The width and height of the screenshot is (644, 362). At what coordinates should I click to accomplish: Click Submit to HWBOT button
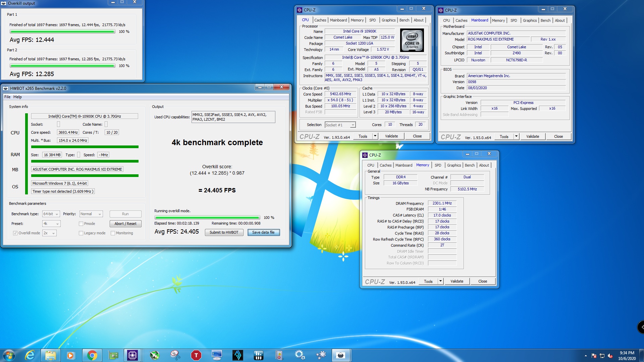[x=224, y=232]
